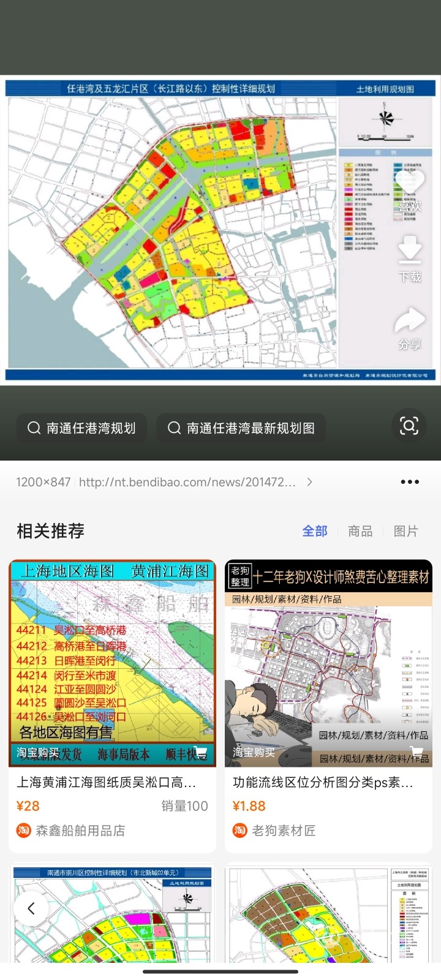Switch to the 全部 tab
The image size is (441, 980).
point(315,531)
